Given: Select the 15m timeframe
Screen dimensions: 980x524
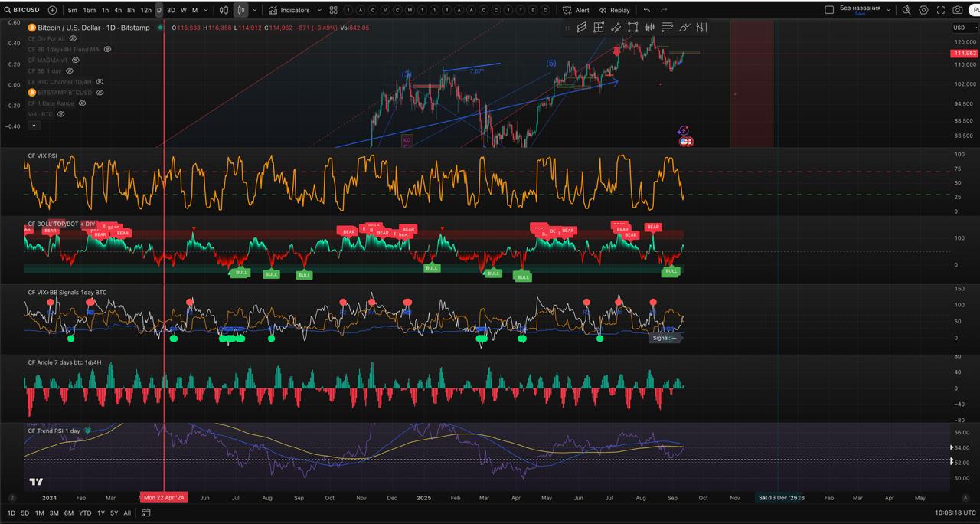Looking at the screenshot, I should pos(89,10).
